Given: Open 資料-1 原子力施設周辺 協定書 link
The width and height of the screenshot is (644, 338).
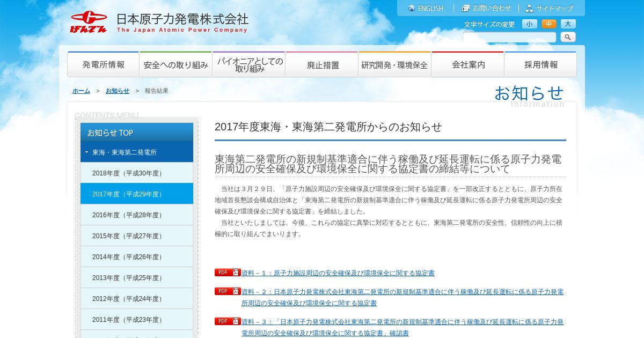Looking at the screenshot, I should [338, 273].
